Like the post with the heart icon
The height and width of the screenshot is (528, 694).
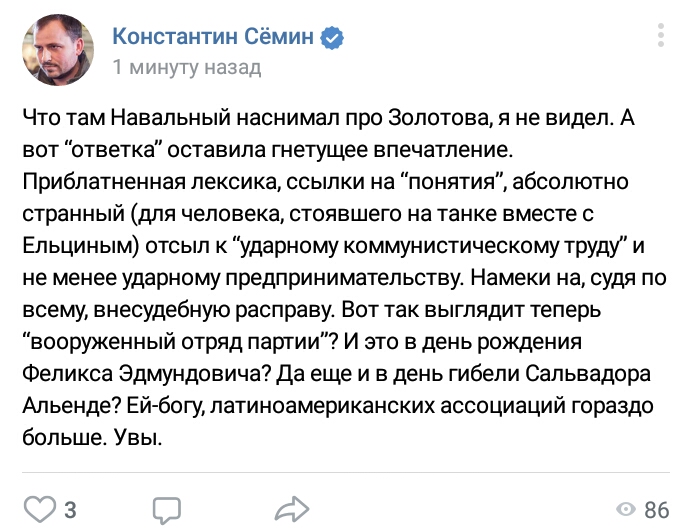[x=39, y=510]
